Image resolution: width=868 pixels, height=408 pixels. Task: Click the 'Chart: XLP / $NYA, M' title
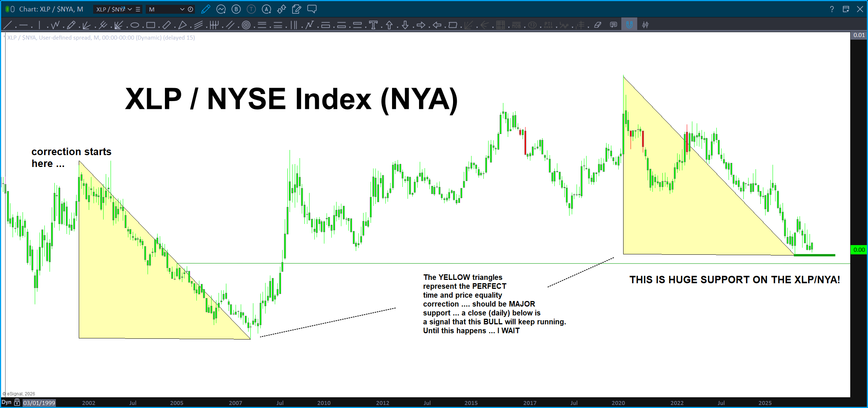pyautogui.click(x=51, y=9)
